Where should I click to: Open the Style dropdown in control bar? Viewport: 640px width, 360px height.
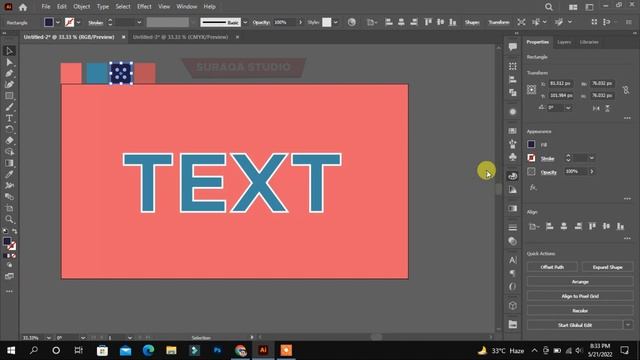tap(336, 22)
